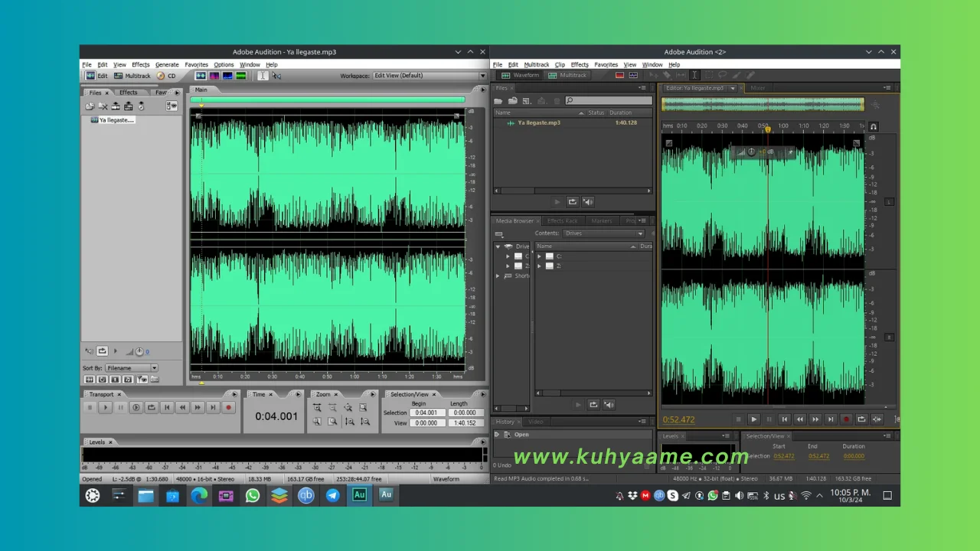Click playhead marker on right timeline ruler
This screenshot has width=980, height=551.
coord(768,130)
